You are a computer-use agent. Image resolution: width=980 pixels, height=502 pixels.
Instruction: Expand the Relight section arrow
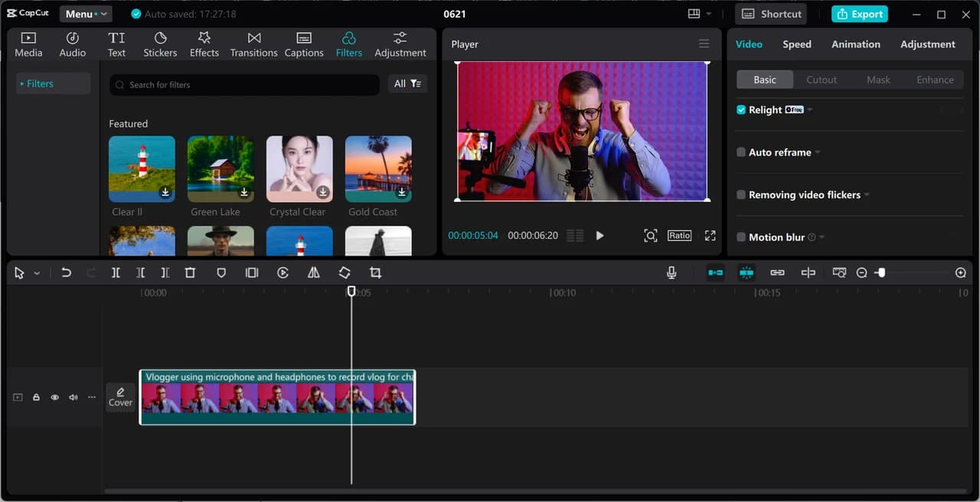pos(810,110)
